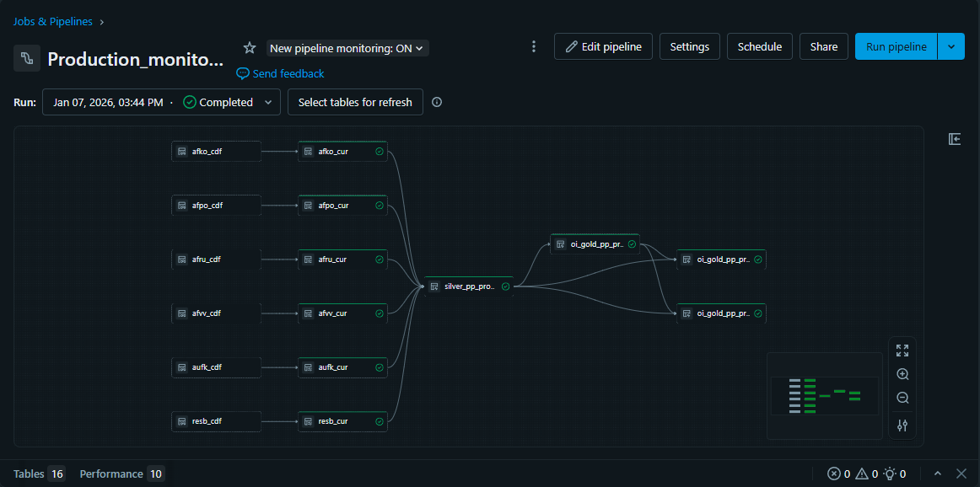This screenshot has width=980, height=487.
Task: Open the run history dropdown
Action: pyautogui.click(x=161, y=102)
